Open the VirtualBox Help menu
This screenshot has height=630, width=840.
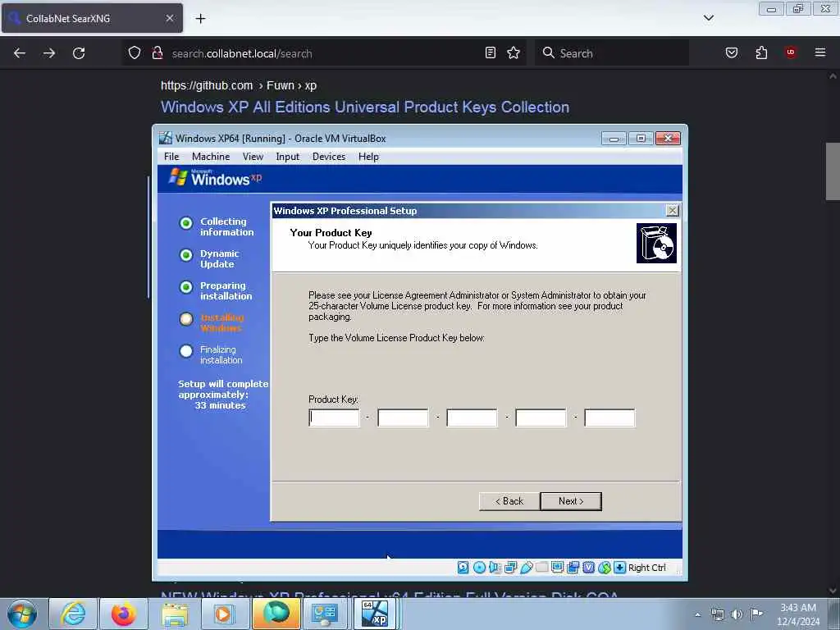click(x=368, y=157)
